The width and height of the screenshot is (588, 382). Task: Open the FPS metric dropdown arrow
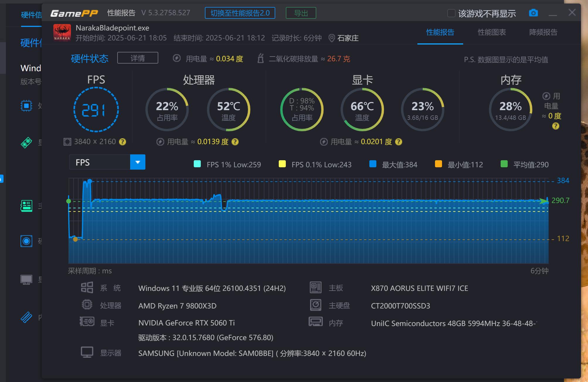point(137,162)
